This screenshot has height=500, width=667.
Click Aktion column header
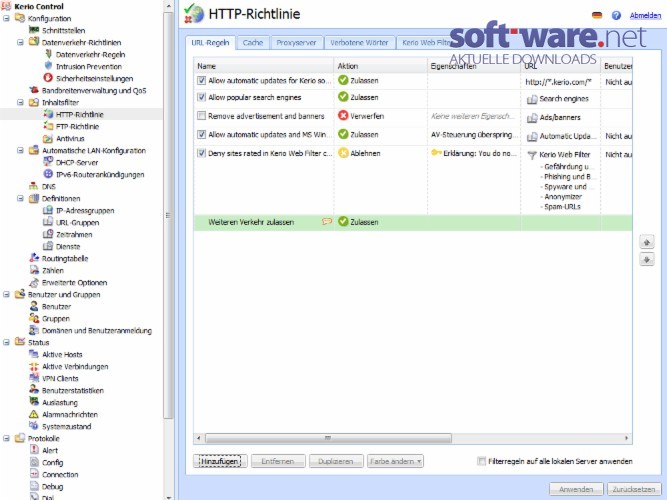coord(381,66)
